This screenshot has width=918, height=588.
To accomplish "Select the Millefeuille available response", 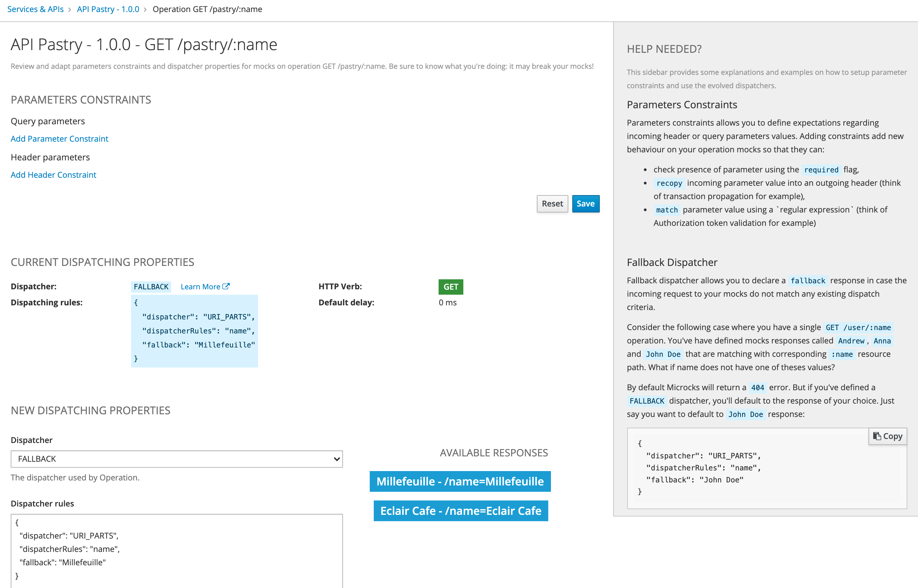I will click(460, 481).
